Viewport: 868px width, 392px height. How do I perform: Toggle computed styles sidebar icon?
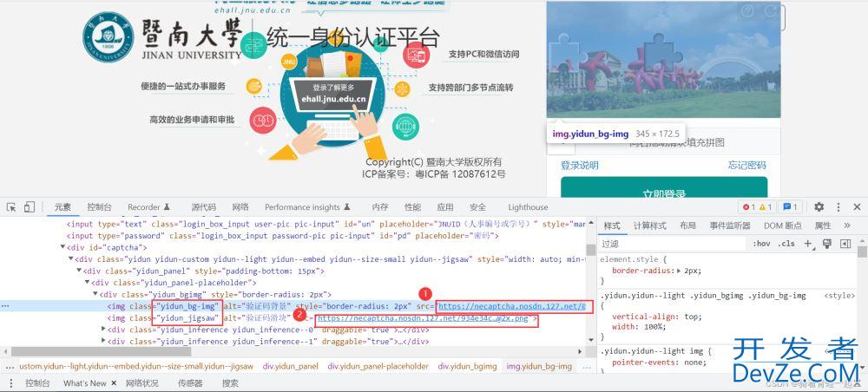845,244
